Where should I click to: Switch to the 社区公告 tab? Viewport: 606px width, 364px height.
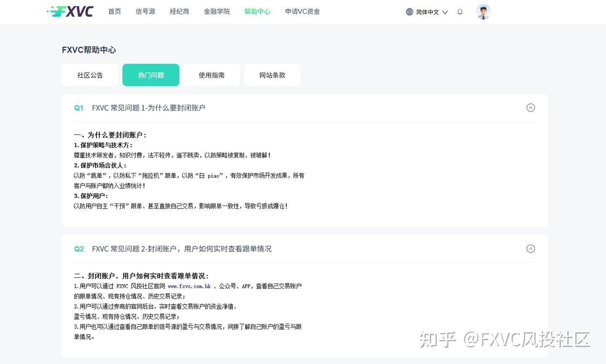90,75
